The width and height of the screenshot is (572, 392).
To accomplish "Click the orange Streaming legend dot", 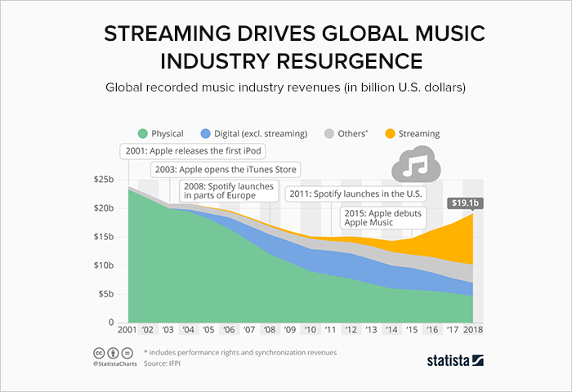I will point(390,134).
